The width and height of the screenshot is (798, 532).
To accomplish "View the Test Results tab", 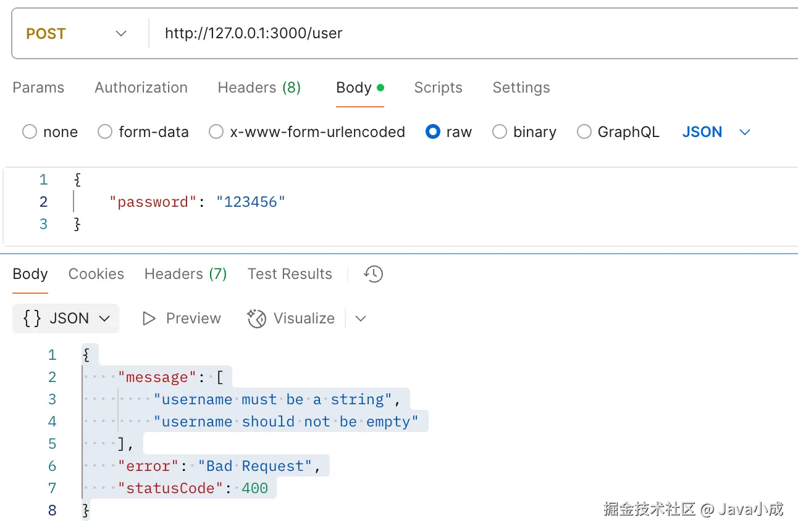I will coord(290,274).
